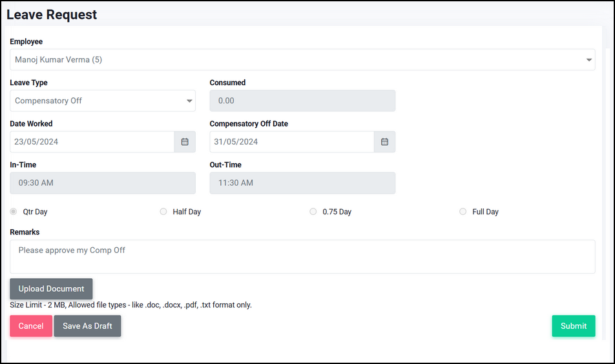Click the Consumed field showing 0.00
Viewport: 615px width, 364px height.
[302, 101]
